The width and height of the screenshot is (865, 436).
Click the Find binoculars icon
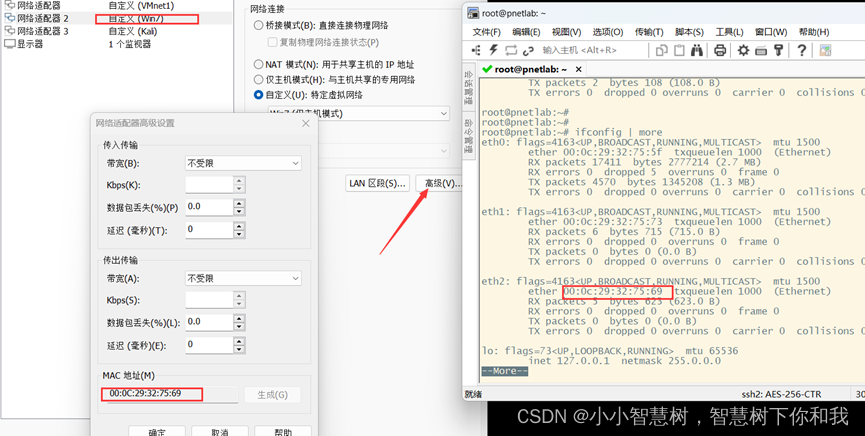697,51
